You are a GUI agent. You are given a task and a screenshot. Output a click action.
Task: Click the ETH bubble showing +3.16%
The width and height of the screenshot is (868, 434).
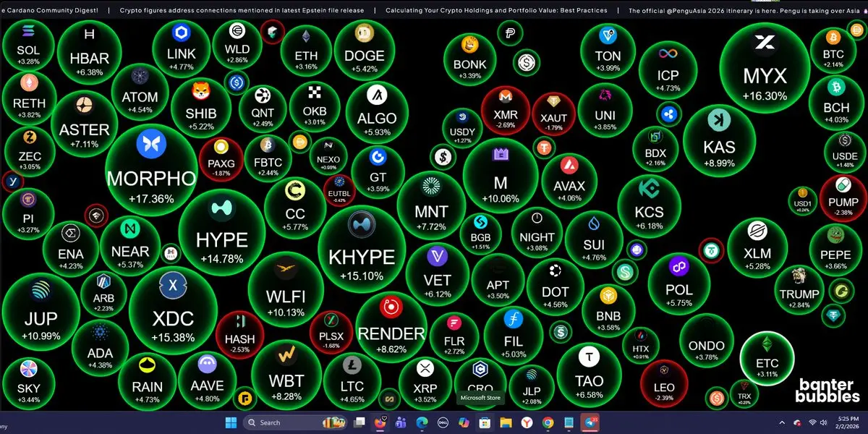tap(306, 50)
